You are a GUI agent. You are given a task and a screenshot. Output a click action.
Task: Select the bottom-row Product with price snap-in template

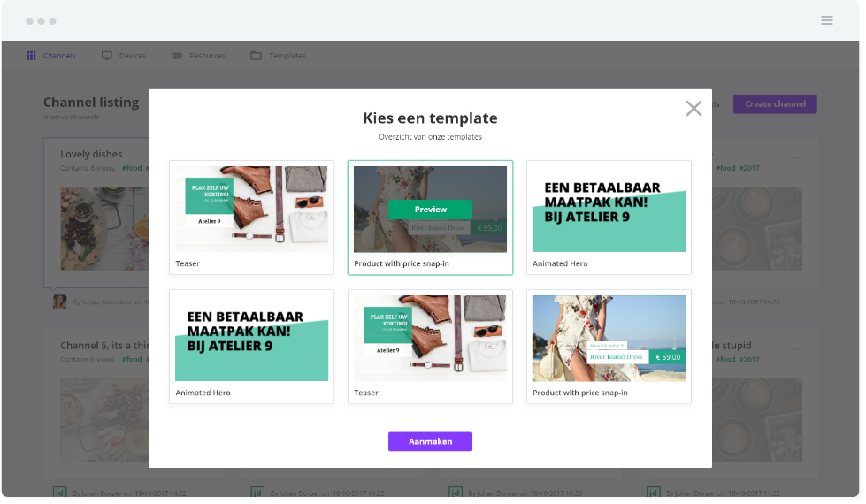pyautogui.click(x=609, y=347)
